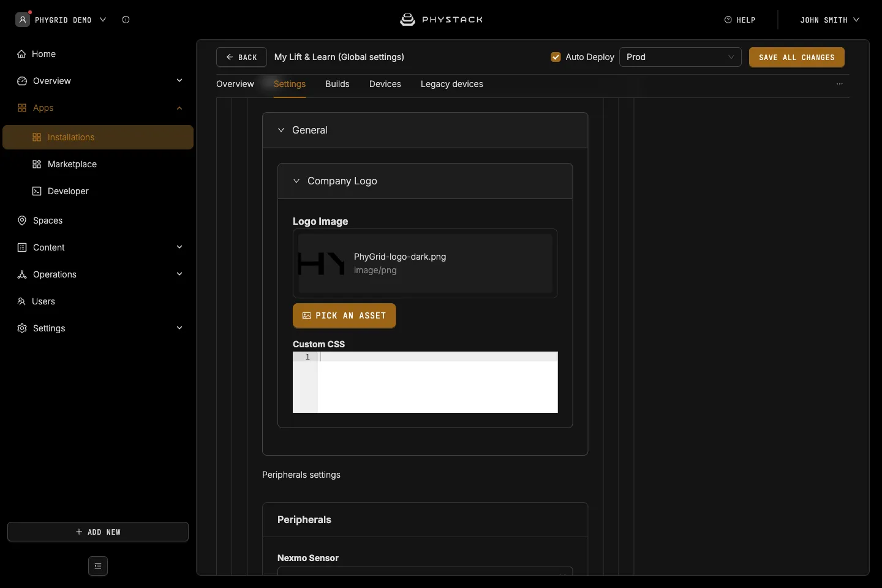The width and height of the screenshot is (882, 588).
Task: Click the Home icon in sidebar
Action: pyautogui.click(x=21, y=54)
